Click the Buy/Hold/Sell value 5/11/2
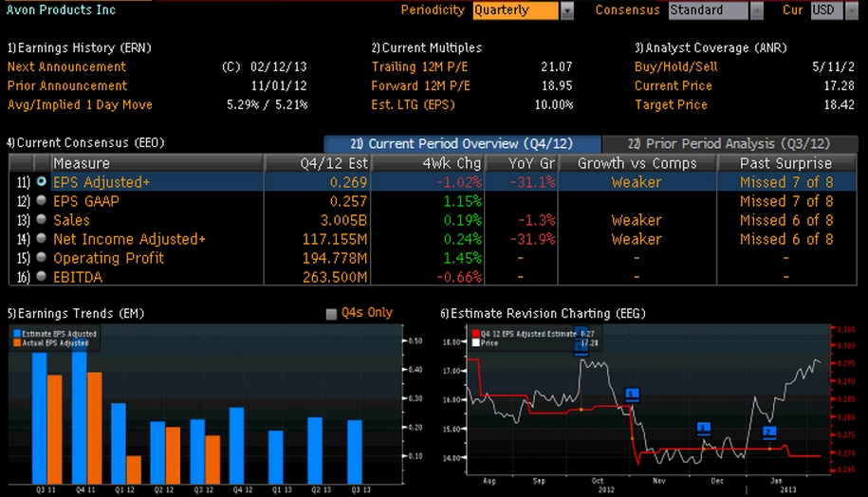 pos(833,67)
